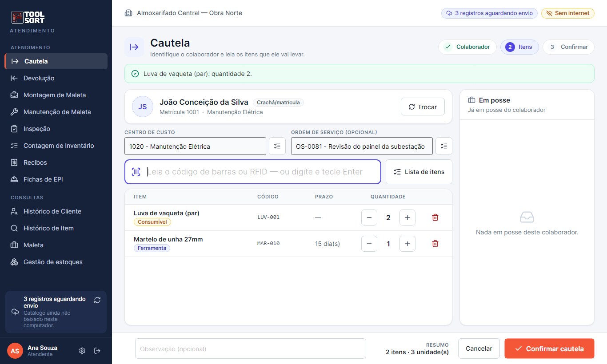Screen dimensions: 607x364
Task: Delete the Luva de vaqueta row
Action: (x=435, y=218)
